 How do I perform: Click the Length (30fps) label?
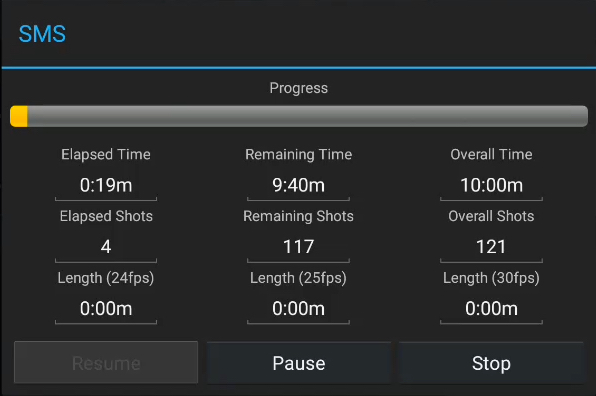491,278
